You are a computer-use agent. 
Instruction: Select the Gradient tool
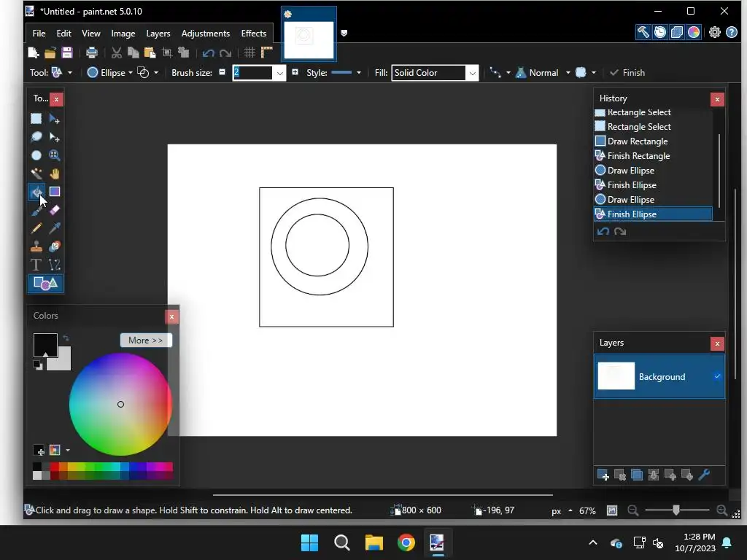[55, 192]
